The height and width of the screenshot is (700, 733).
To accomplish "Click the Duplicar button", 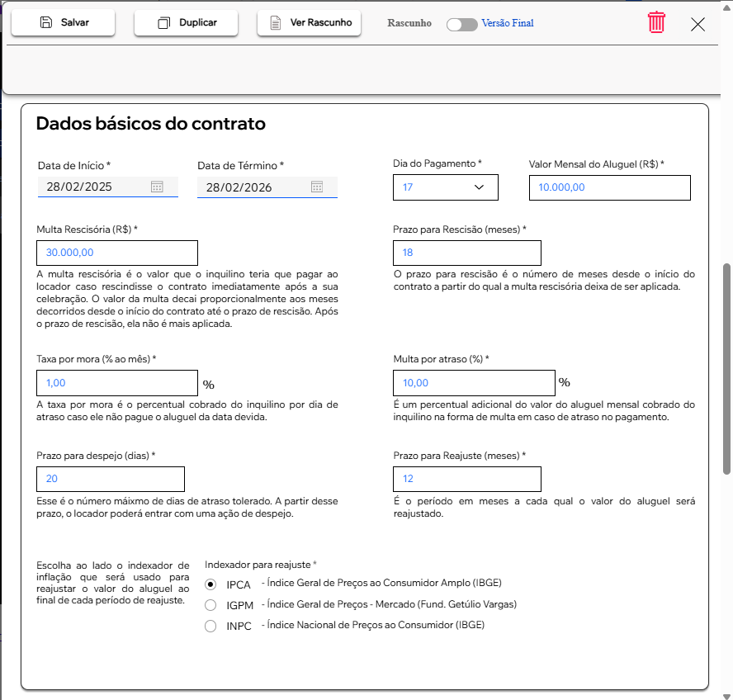I will tap(186, 22).
